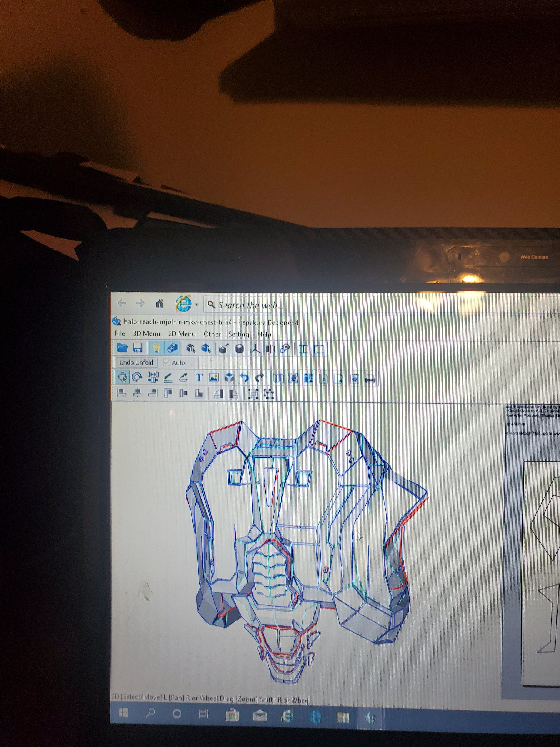The image size is (560, 747).
Task: Click the gears and eye icon
Action: point(285,349)
